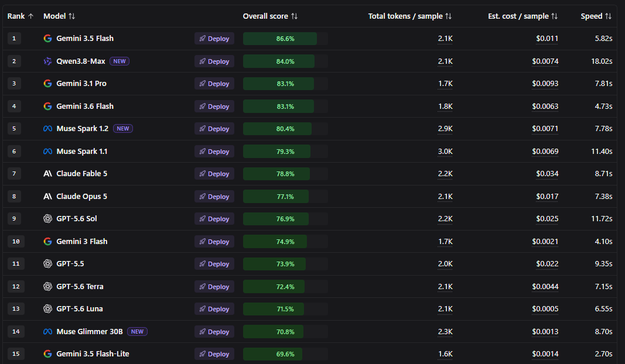Click the 2.9K tokens value
This screenshot has height=364, width=625.
pos(445,129)
